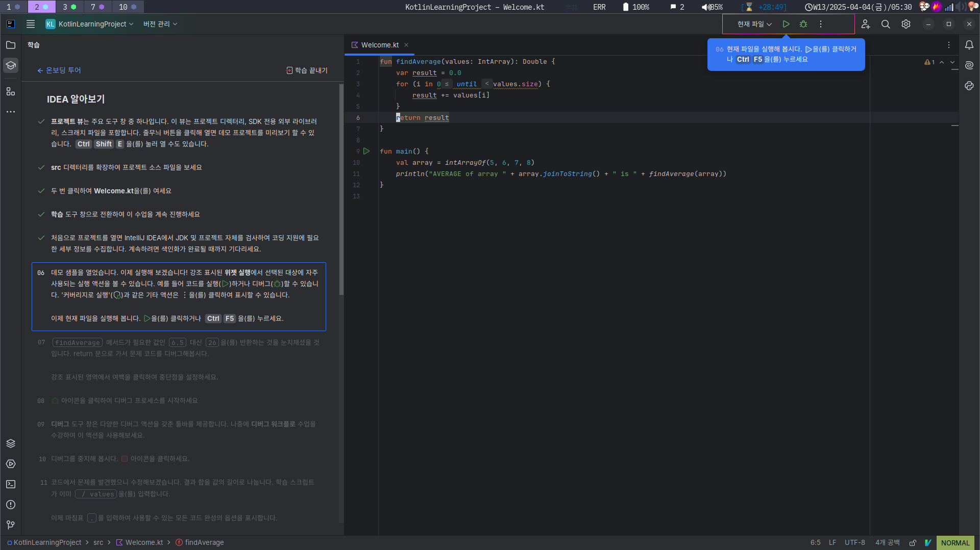Click KotlinLearningProject breadcrumb
Image resolution: width=980 pixels, height=550 pixels.
point(44,542)
